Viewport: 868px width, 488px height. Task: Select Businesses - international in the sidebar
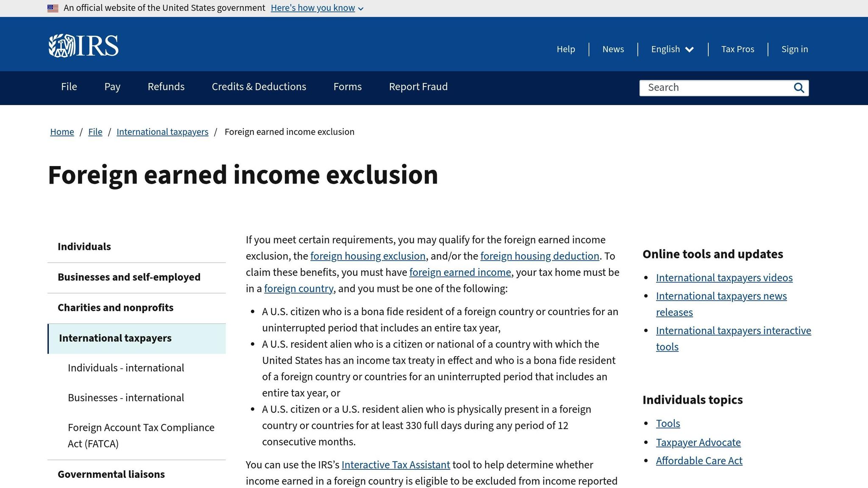click(125, 397)
